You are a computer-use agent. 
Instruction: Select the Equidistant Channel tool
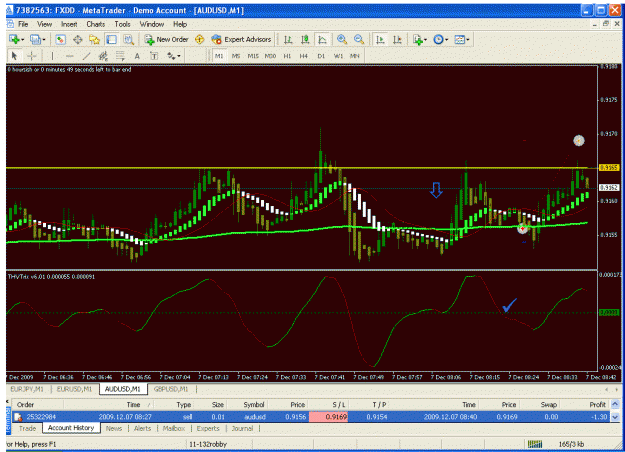[103, 56]
